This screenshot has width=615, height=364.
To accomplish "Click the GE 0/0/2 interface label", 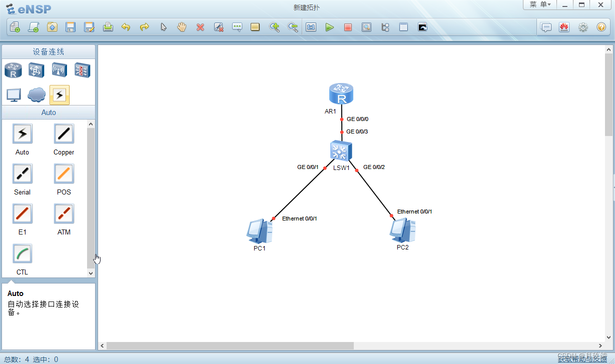I will pos(374,167).
